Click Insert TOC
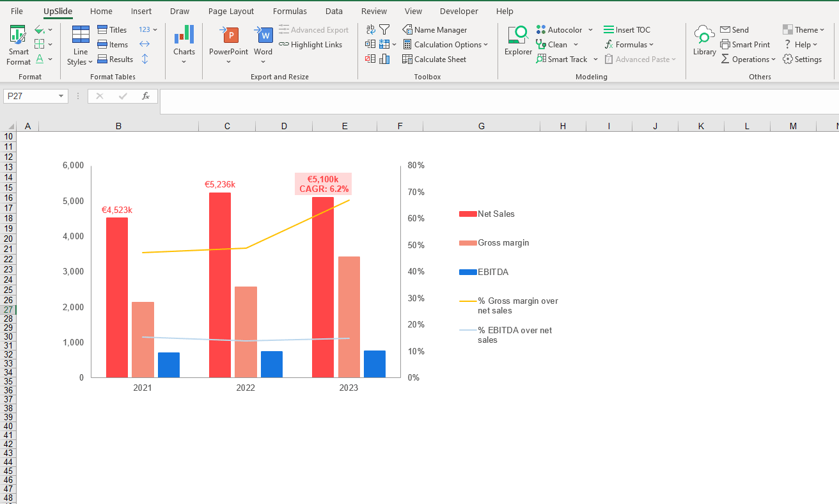 [627, 29]
